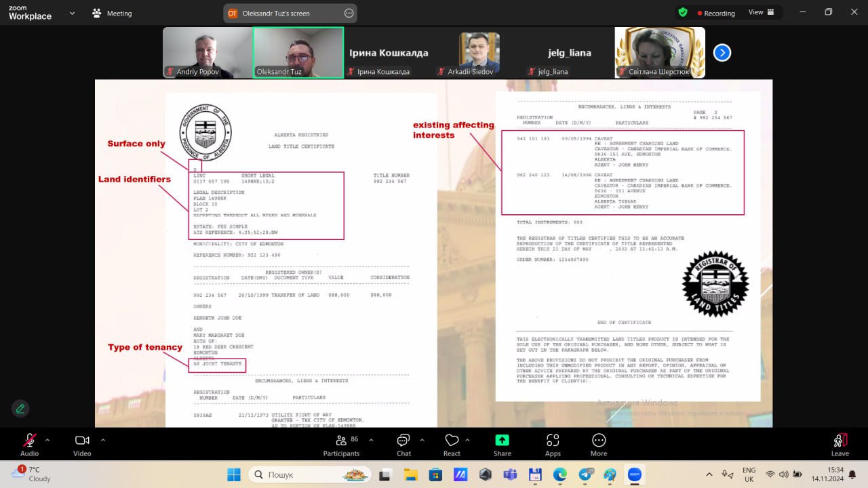Image resolution: width=868 pixels, height=488 pixels.
Task: Open Microsoft Teams from the taskbar
Action: tap(509, 474)
